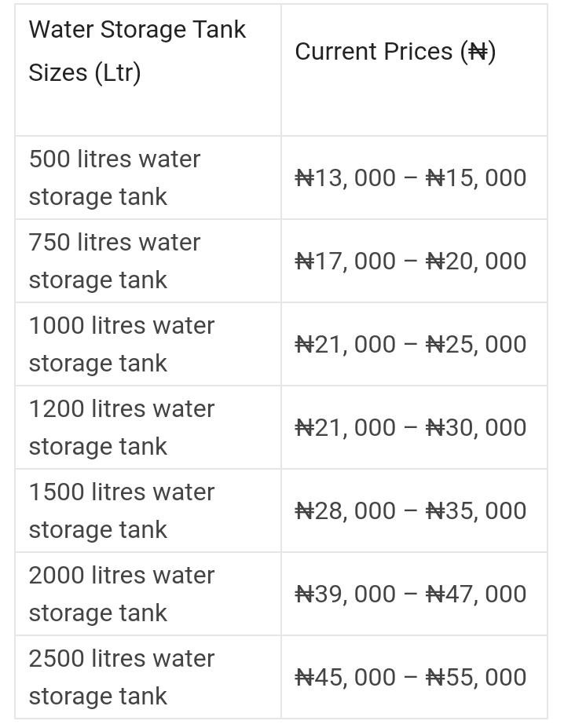
Task: Click the ₦21,000 – ₦25,000 price cell
Action: click(410, 345)
